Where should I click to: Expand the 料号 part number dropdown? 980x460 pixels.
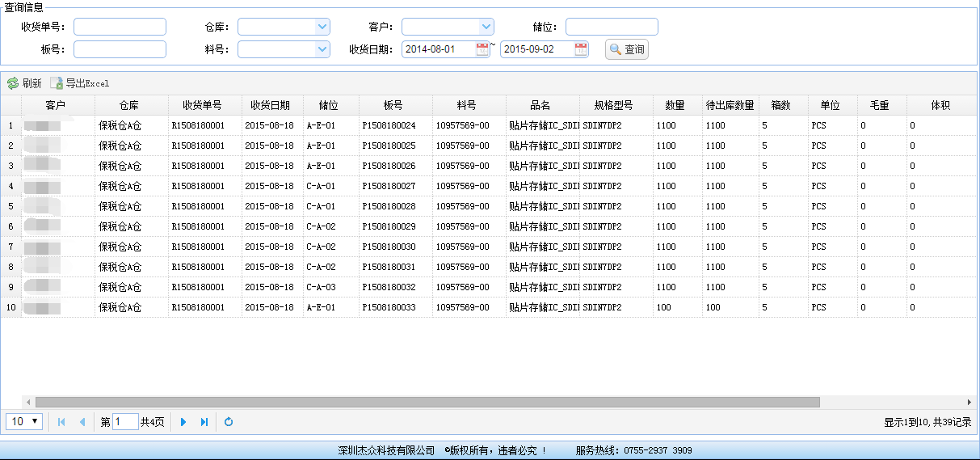pos(322,49)
